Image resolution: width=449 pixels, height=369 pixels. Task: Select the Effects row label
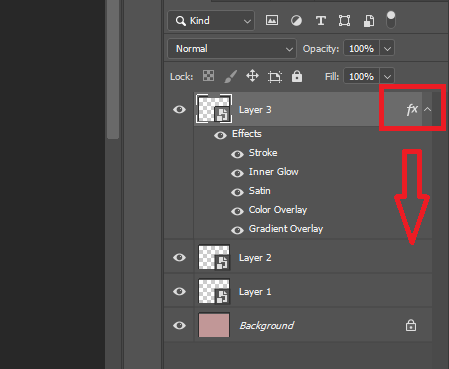click(x=247, y=134)
